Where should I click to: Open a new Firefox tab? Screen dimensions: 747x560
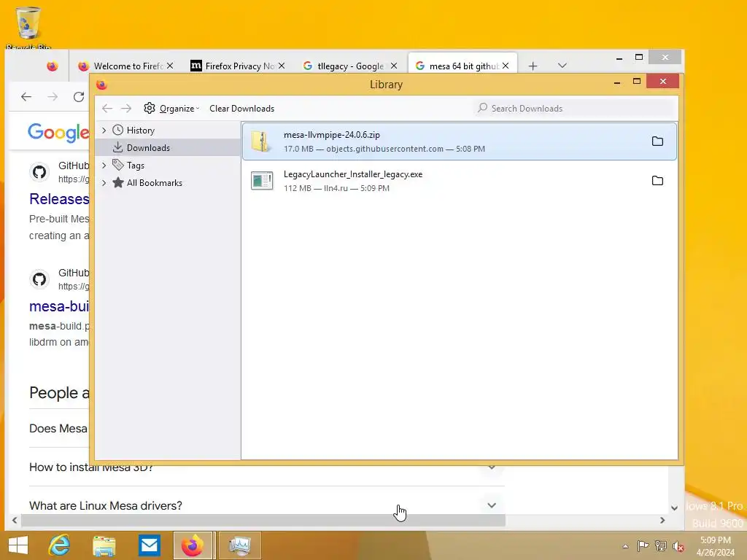533,66
